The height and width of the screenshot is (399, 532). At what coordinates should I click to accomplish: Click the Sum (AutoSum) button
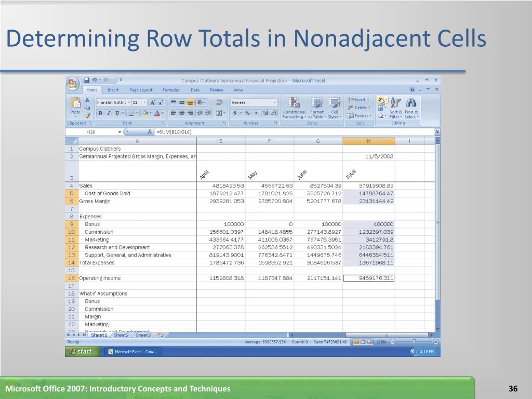[x=381, y=100]
